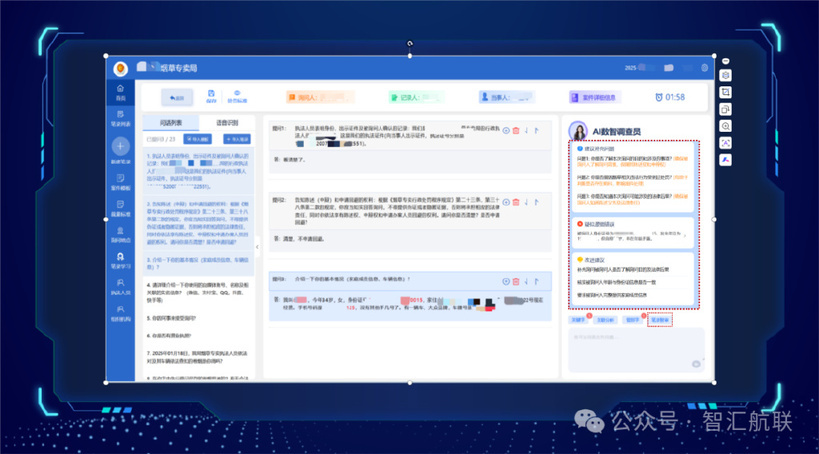
Task: Open 笔录列表 in the left sidebar
Action: click(120, 119)
